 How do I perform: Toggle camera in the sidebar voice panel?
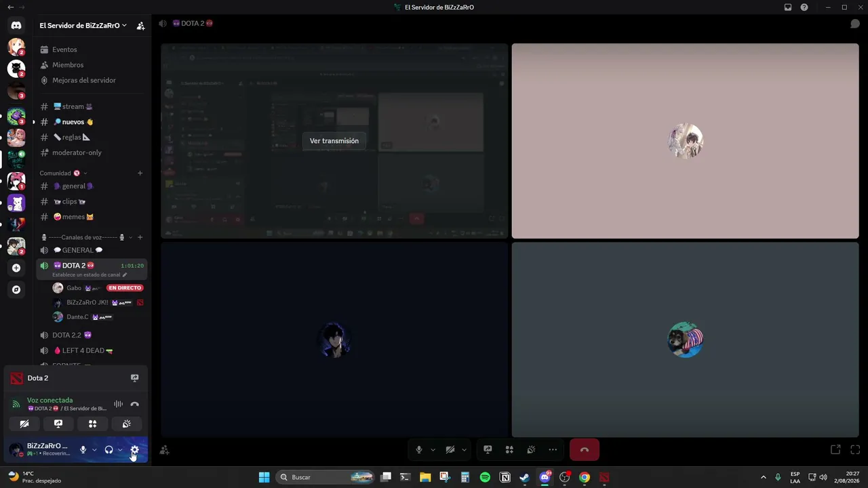point(24,424)
